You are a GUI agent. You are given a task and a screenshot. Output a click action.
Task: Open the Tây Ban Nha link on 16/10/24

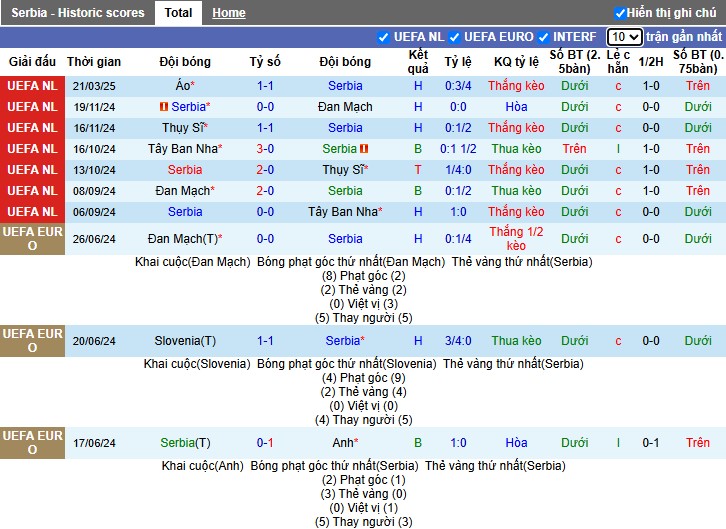click(x=182, y=149)
